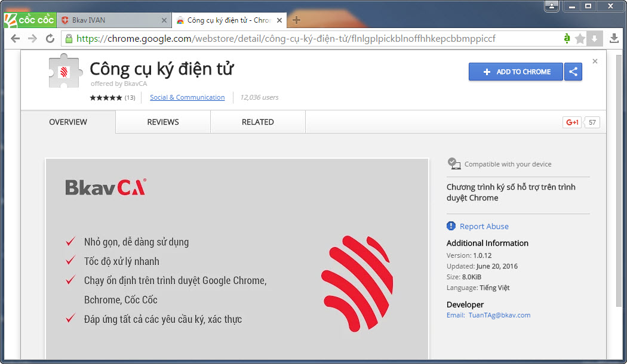This screenshot has height=364, width=627.
Task: Click the page vertical scrollbar
Action: pos(619,180)
